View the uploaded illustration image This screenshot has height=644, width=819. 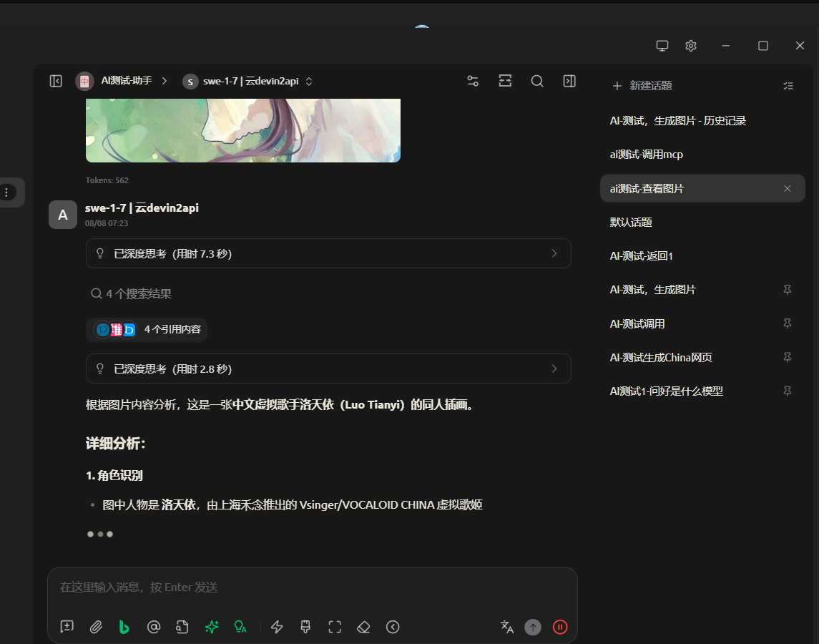pos(243,130)
